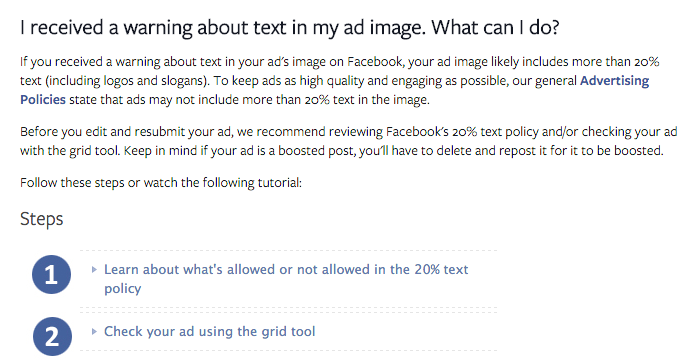
Task: Click the "Follow these steps or watch" sentence
Action: (x=161, y=183)
